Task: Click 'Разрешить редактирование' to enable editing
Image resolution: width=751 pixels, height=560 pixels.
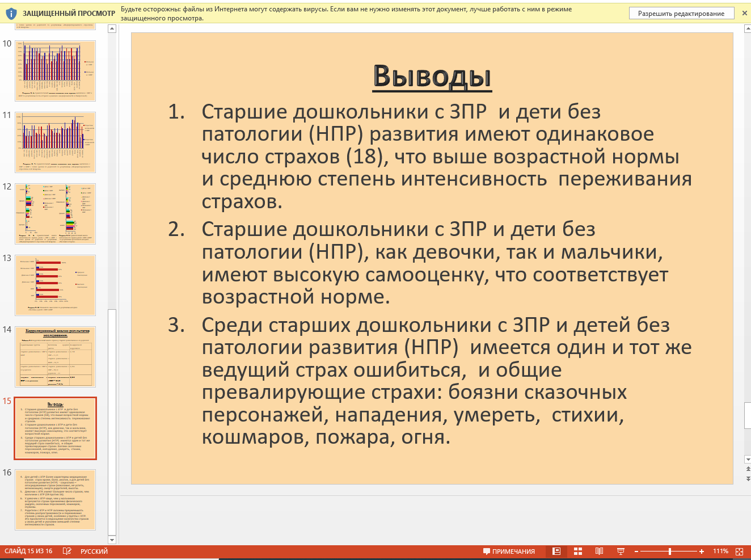Action: (681, 13)
